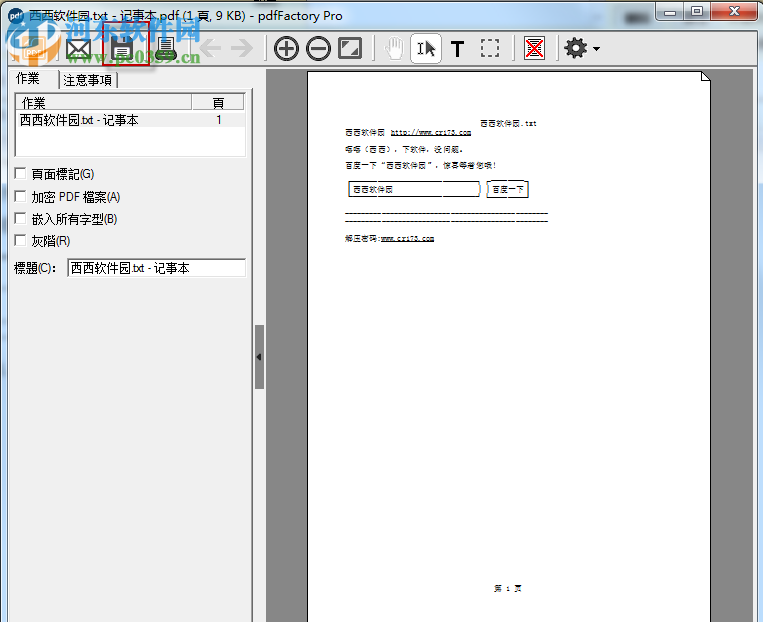Open the gear settings menu

click(x=581, y=48)
